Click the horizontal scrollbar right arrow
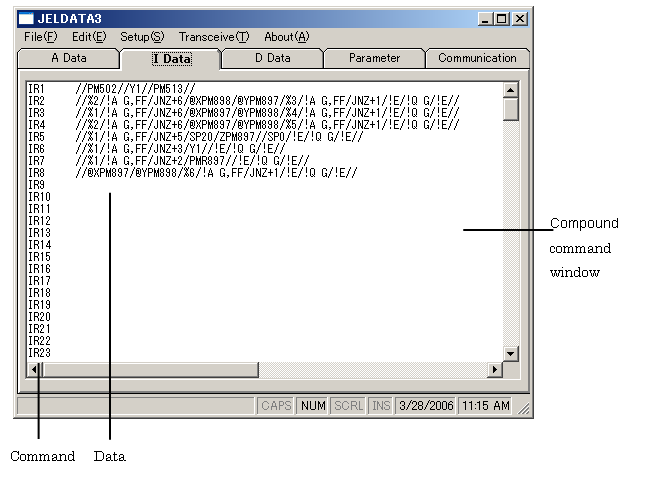Screen dimensions: 667x483 [x=493, y=370]
